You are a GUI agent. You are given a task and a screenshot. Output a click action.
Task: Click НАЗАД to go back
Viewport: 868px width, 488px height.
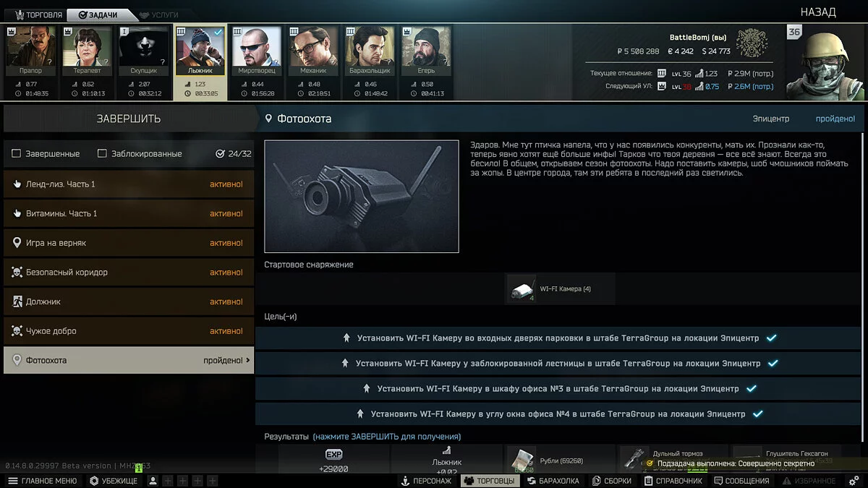818,12
